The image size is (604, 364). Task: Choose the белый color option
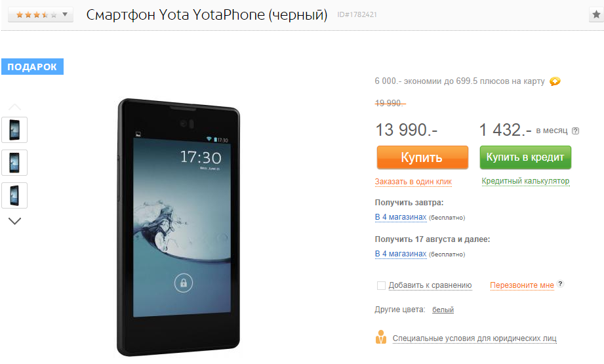click(x=443, y=310)
